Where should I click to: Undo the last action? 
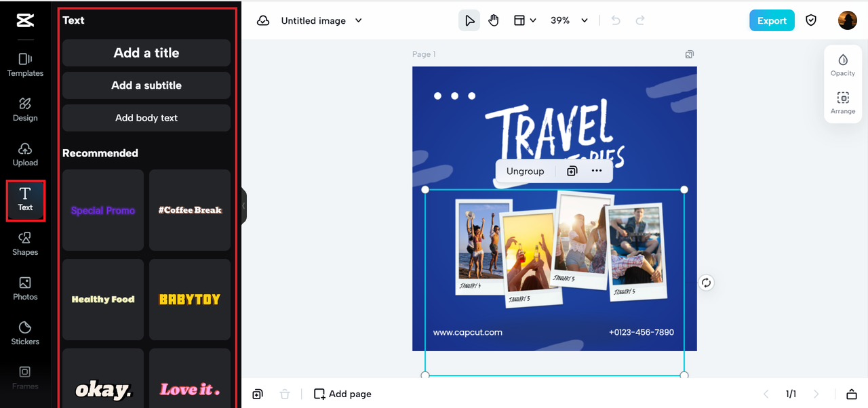[616, 20]
